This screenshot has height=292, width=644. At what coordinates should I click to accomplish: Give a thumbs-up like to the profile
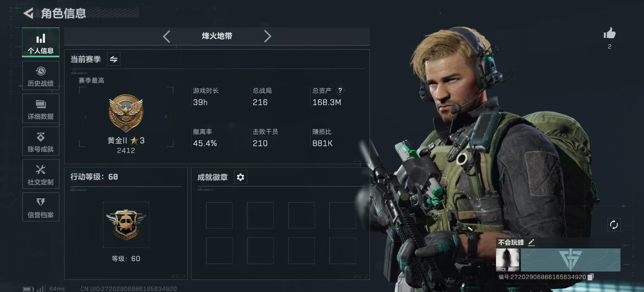click(609, 33)
